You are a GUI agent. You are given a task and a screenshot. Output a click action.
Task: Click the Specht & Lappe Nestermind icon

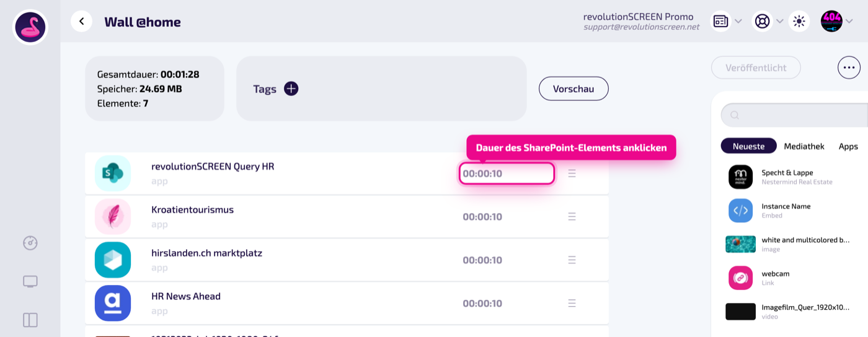740,177
